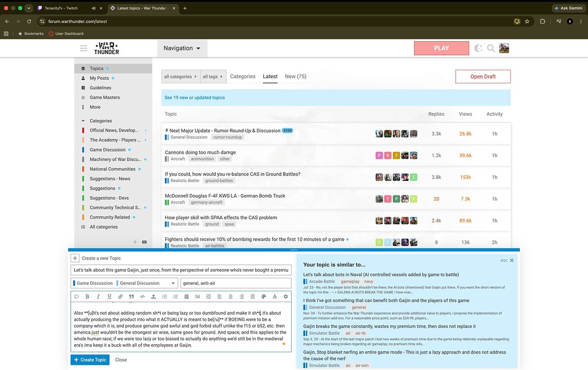Align text left in the editor toolbar
This screenshot has height=370, width=588.
tap(219, 296)
